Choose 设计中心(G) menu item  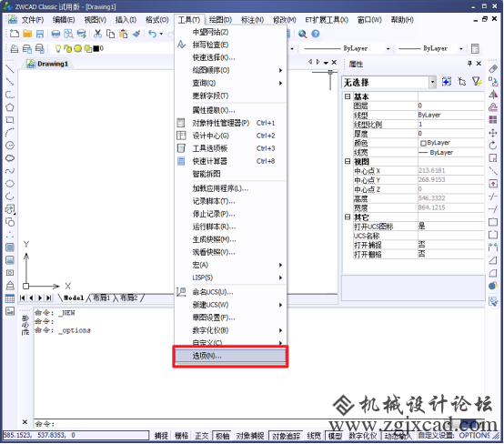point(230,136)
